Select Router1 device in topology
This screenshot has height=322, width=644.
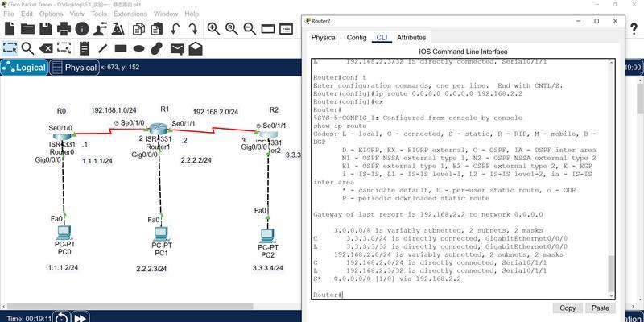[159, 129]
